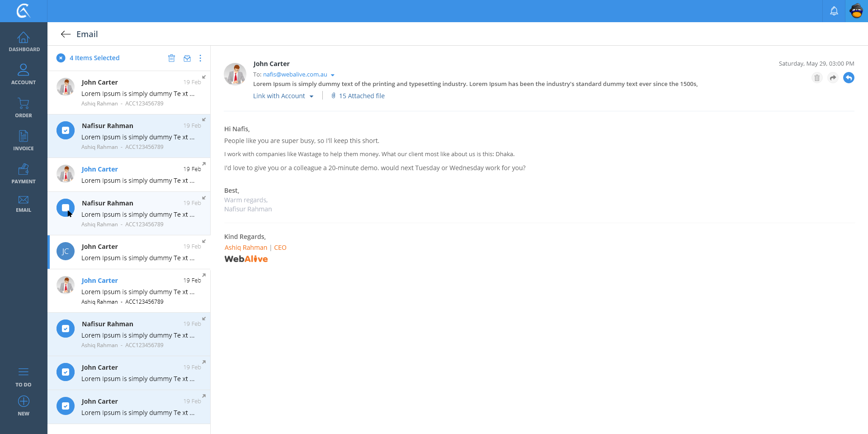Click the notification bell icon
This screenshot has width=868, height=434.
click(834, 11)
